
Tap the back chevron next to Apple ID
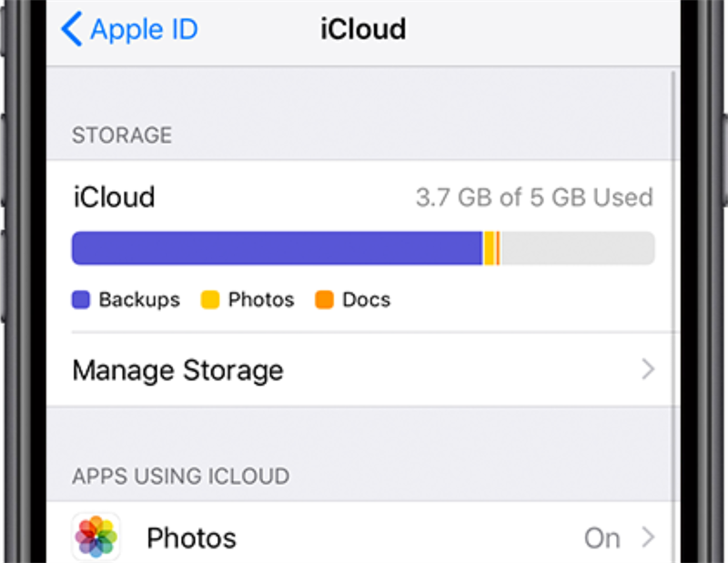[x=71, y=29]
